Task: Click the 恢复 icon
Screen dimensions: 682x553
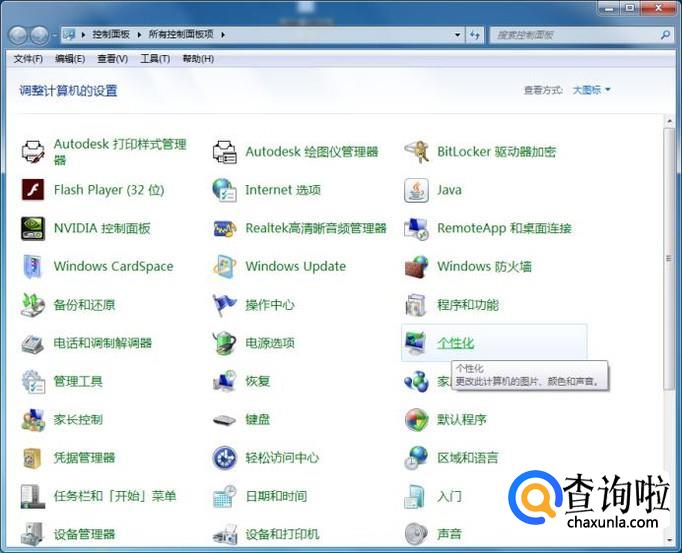Action: point(224,382)
